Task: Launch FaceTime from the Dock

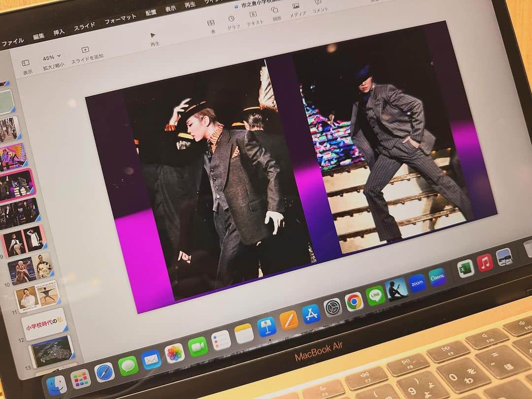Action: click(x=198, y=346)
